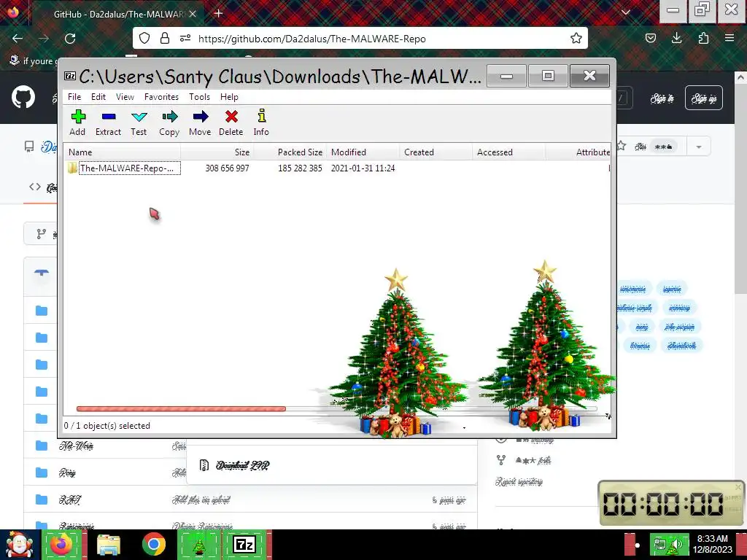The height and width of the screenshot is (560, 747).
Task: Click the speaker volume tray icon
Action: [675, 545]
